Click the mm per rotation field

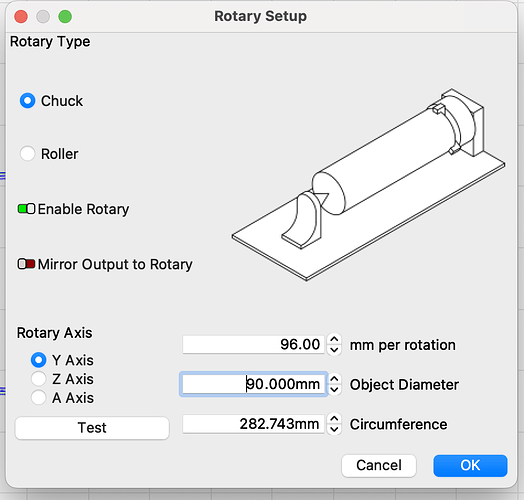coord(254,344)
